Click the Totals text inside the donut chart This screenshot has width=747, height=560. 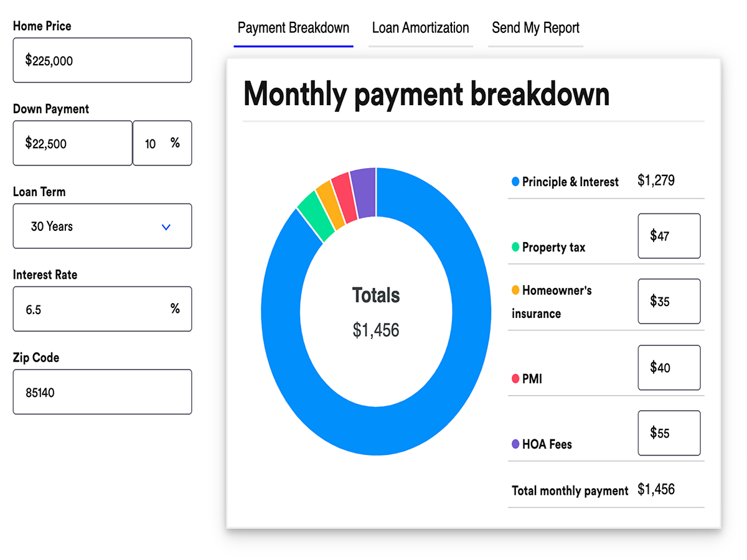click(376, 296)
